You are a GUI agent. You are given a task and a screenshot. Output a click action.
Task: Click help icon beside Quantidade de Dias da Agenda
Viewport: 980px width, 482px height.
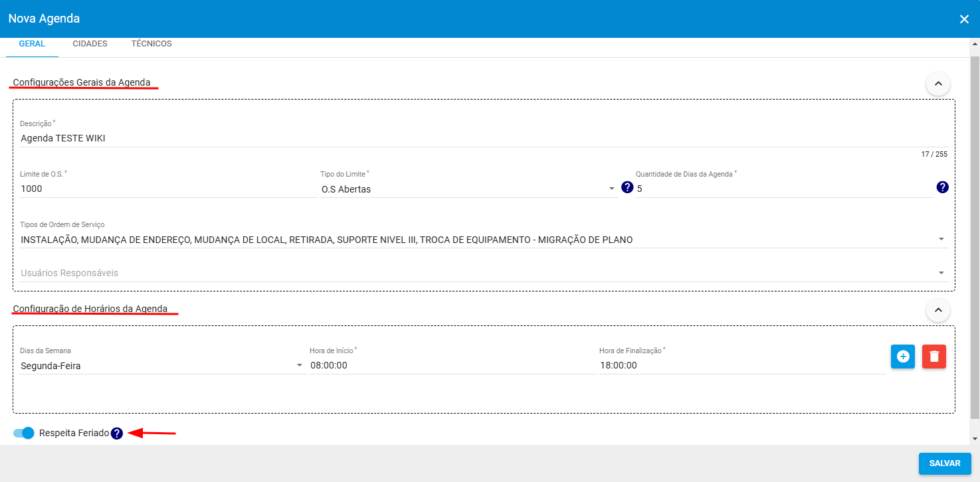(x=942, y=187)
